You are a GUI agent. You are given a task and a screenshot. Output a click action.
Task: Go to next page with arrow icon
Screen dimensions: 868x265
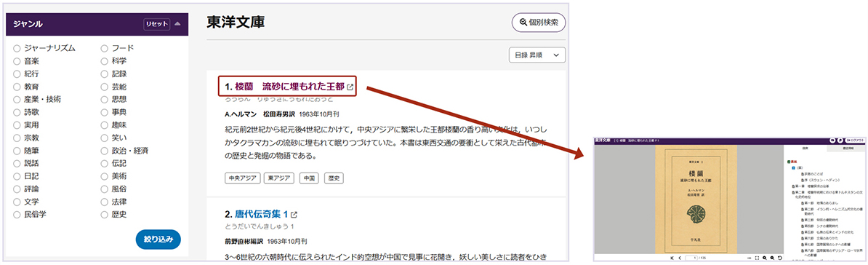pos(749,258)
